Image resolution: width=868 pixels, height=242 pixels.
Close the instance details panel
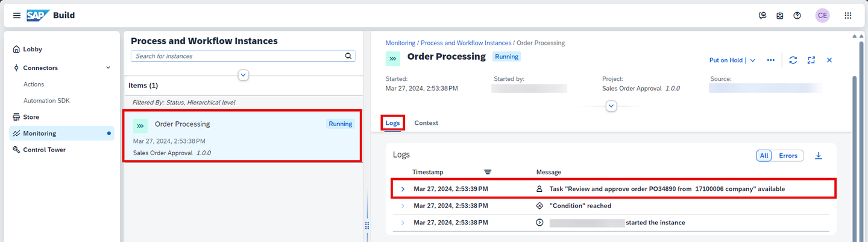[x=829, y=60]
